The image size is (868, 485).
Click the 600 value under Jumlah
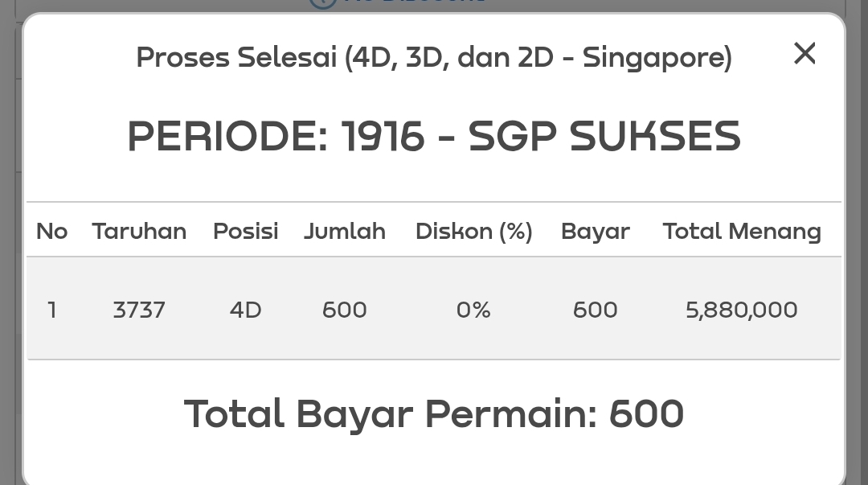tap(345, 310)
